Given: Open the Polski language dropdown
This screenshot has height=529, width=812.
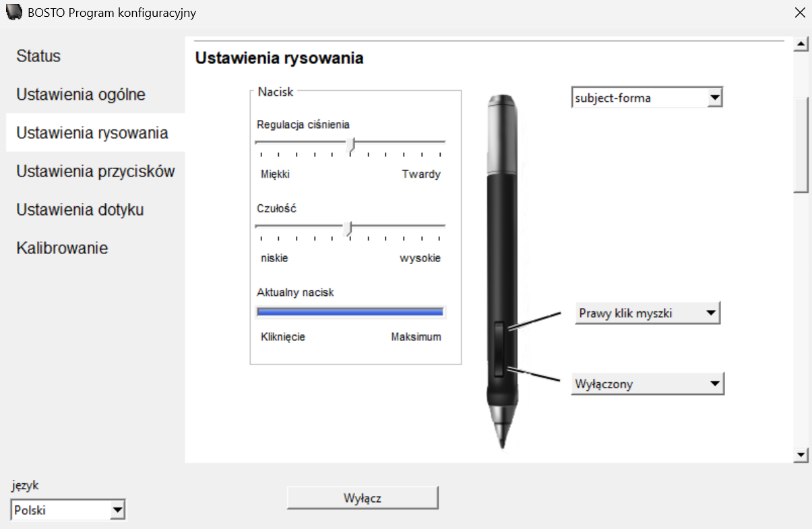Looking at the screenshot, I should [68, 510].
